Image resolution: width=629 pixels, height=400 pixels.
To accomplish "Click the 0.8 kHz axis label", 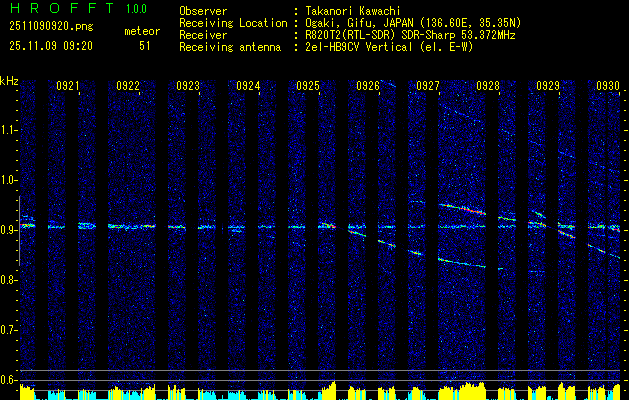I will click(x=9, y=280).
